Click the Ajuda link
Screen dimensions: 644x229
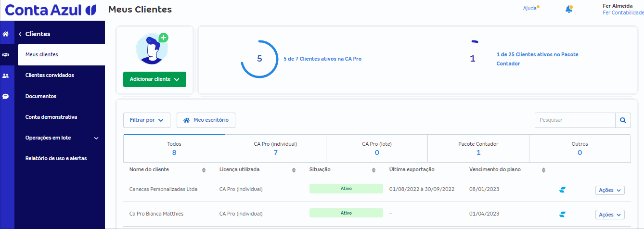pyautogui.click(x=529, y=9)
